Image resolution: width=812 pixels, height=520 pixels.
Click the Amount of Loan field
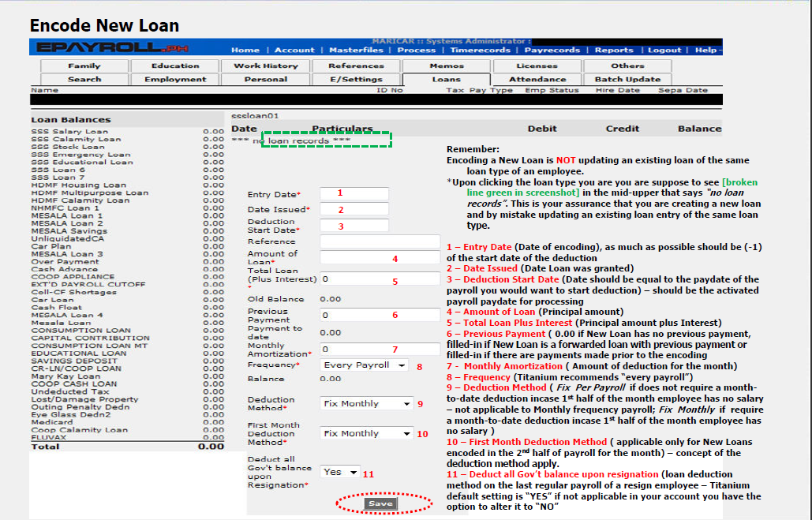point(380,257)
